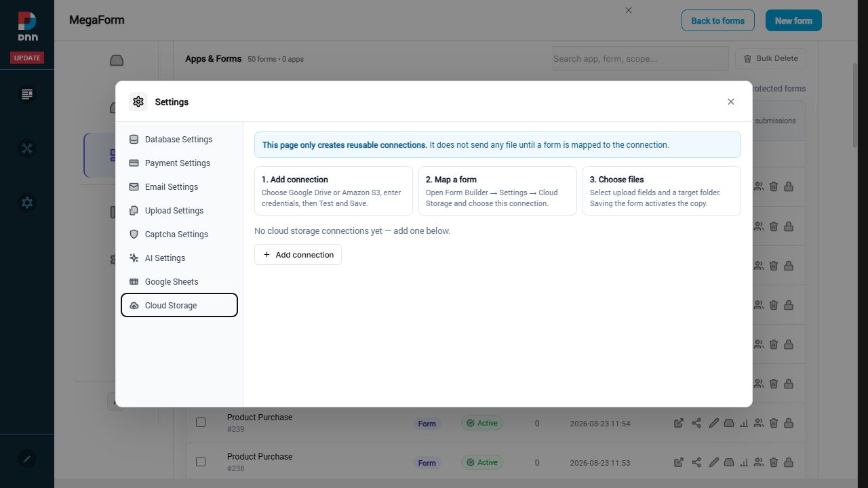The image size is (868, 488).
Task: Close the Settings dialog
Action: coord(731,102)
